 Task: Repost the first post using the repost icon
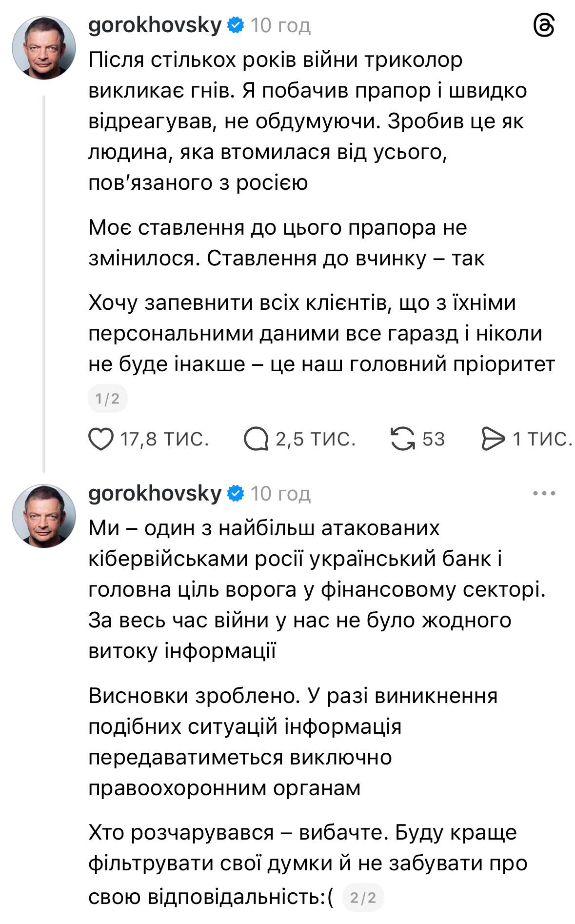click(x=403, y=440)
